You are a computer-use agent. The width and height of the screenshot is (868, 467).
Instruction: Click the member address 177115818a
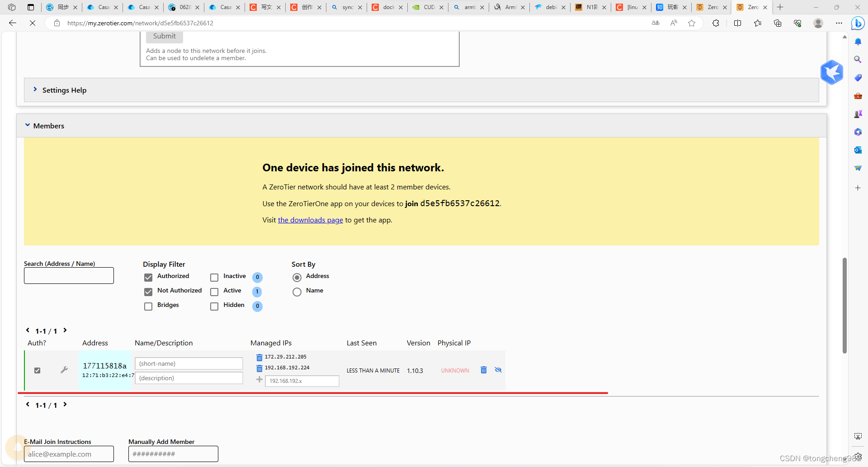[x=104, y=366]
